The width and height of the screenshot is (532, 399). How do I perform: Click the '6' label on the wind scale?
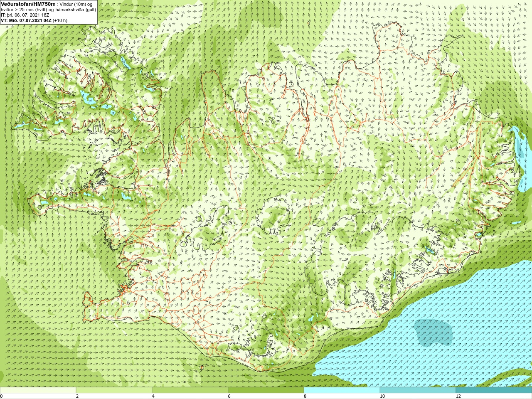229,396
